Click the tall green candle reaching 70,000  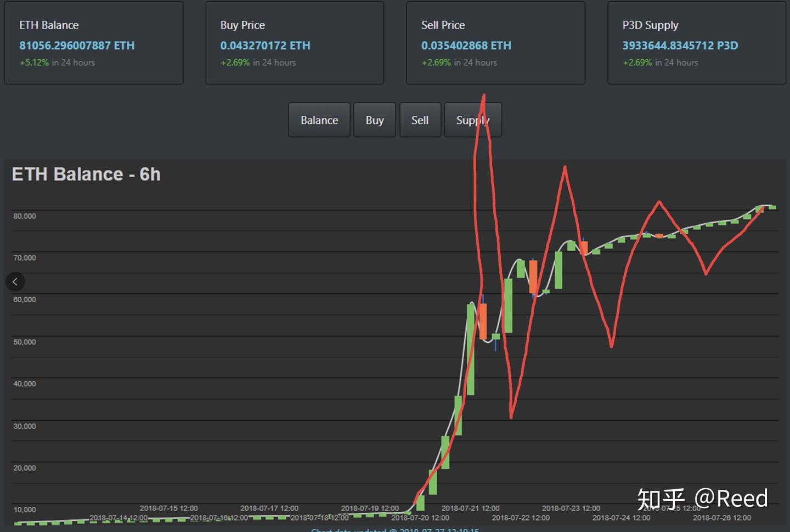click(558, 270)
